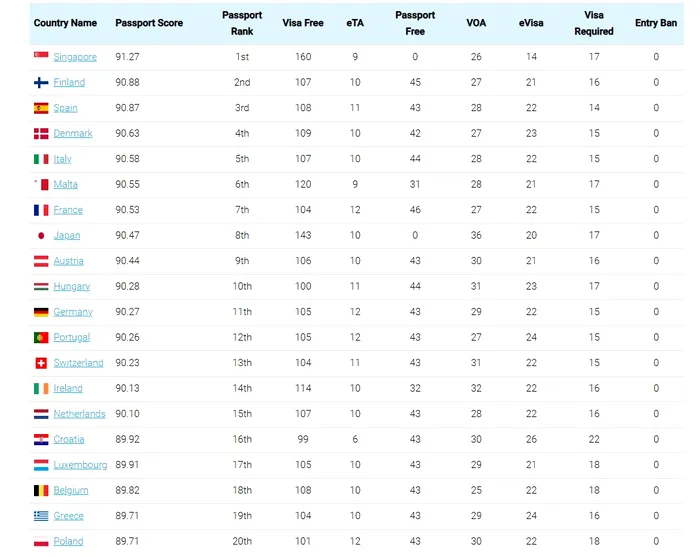Click the Switzerland flag icon
This screenshot has width=700, height=557.
[x=41, y=363]
